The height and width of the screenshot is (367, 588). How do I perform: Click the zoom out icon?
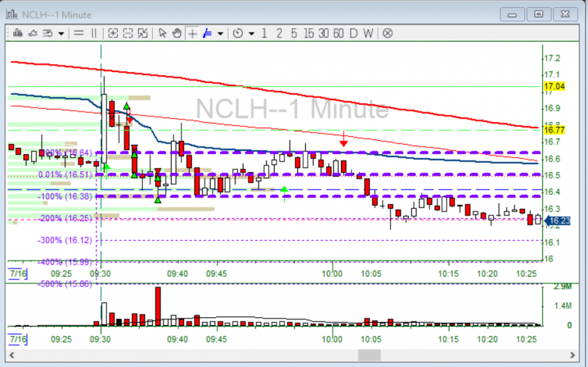[x=128, y=34]
